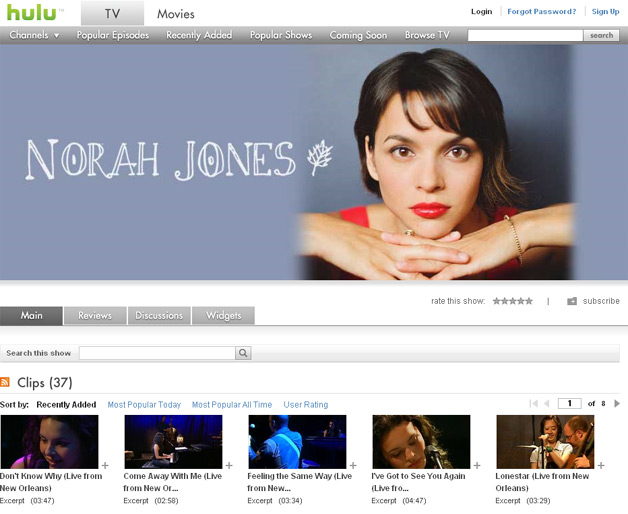Click the Search this show text field
Viewport: 628px width, 514px height.
click(157, 353)
